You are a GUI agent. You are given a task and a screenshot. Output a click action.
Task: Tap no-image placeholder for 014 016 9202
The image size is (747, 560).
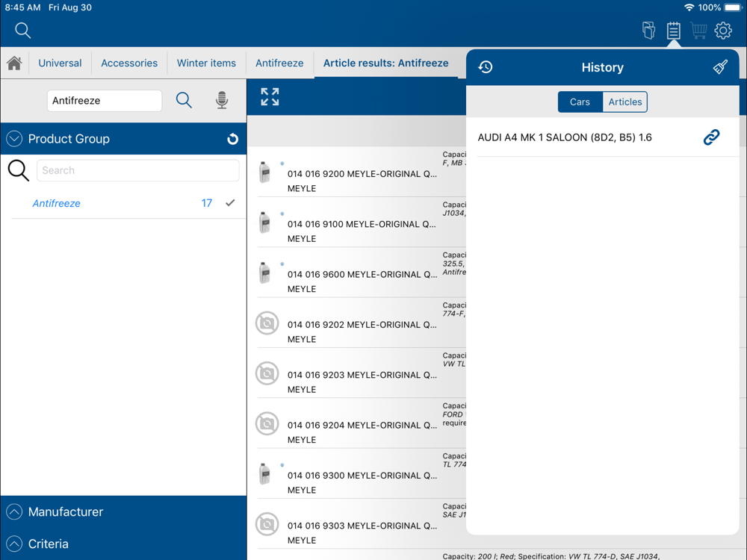tap(267, 323)
